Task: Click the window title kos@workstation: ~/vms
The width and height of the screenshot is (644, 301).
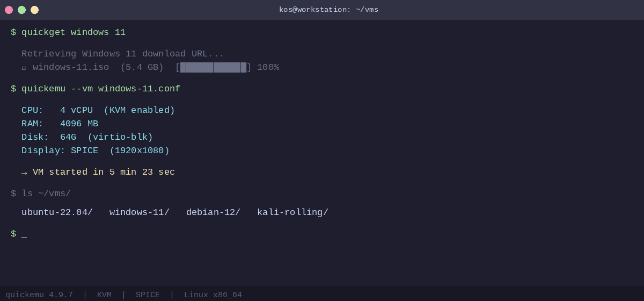Action: point(328,10)
